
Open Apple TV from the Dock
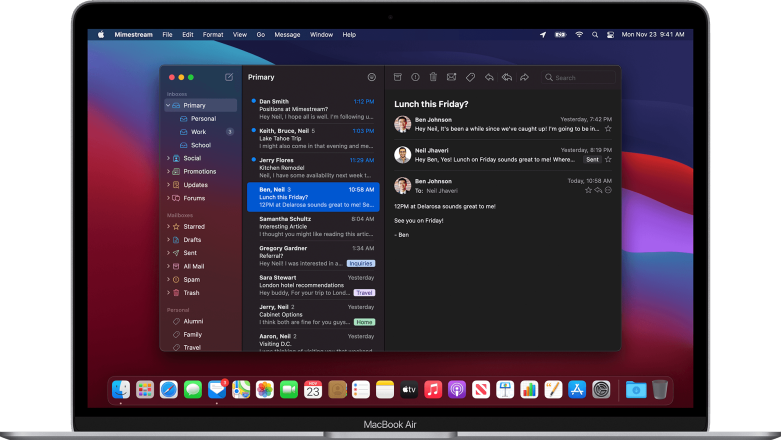pyautogui.click(x=409, y=390)
